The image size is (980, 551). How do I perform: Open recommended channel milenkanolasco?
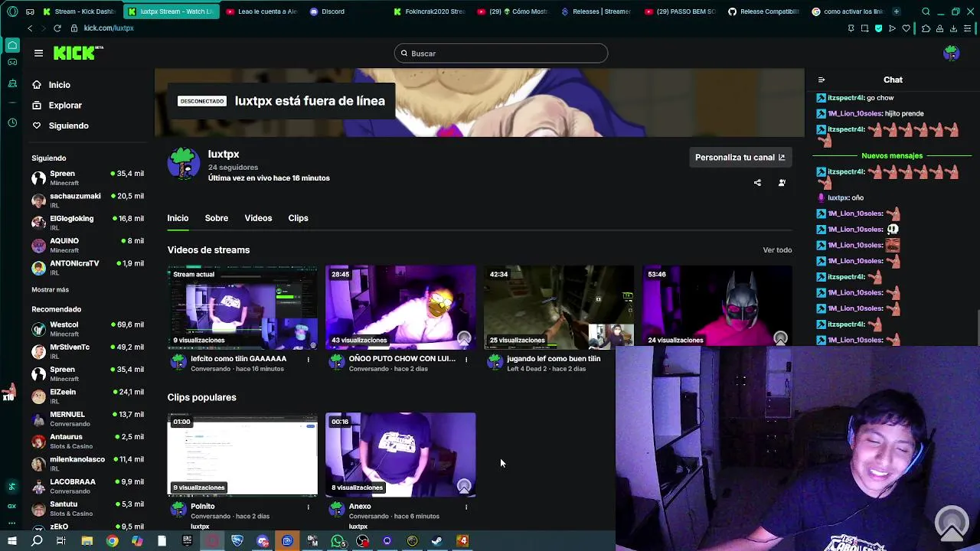click(x=87, y=463)
